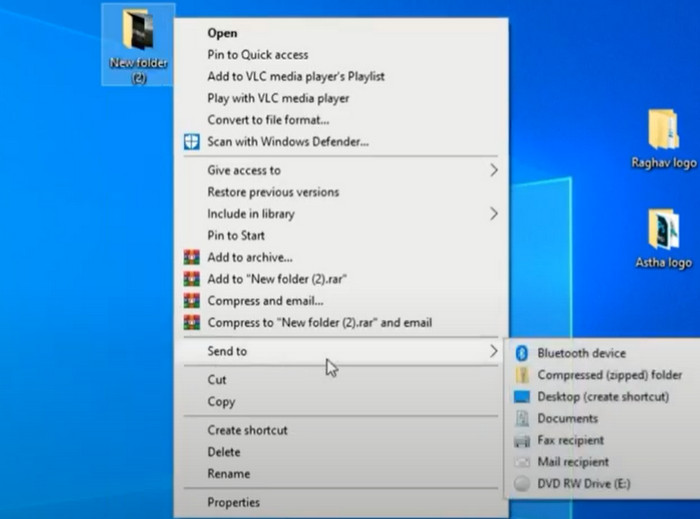Choose Compress to "New folder (2).rar" and email

(341, 322)
